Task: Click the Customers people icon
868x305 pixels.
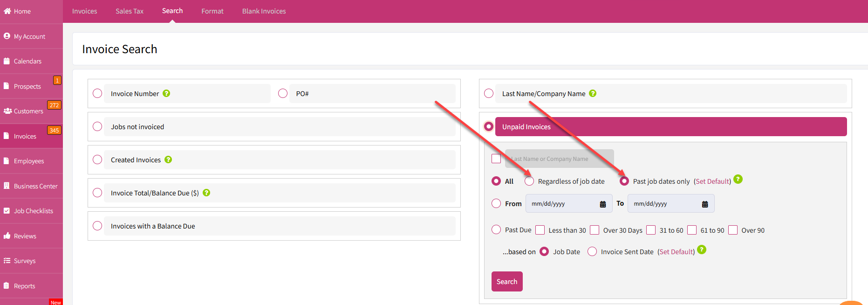Action: click(x=7, y=111)
